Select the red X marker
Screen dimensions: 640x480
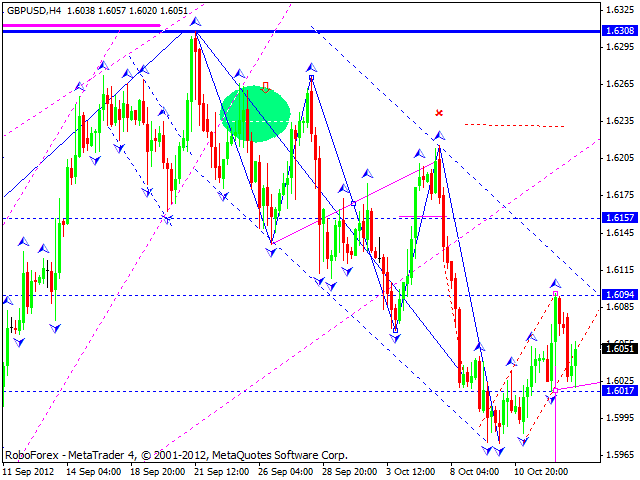point(438,113)
